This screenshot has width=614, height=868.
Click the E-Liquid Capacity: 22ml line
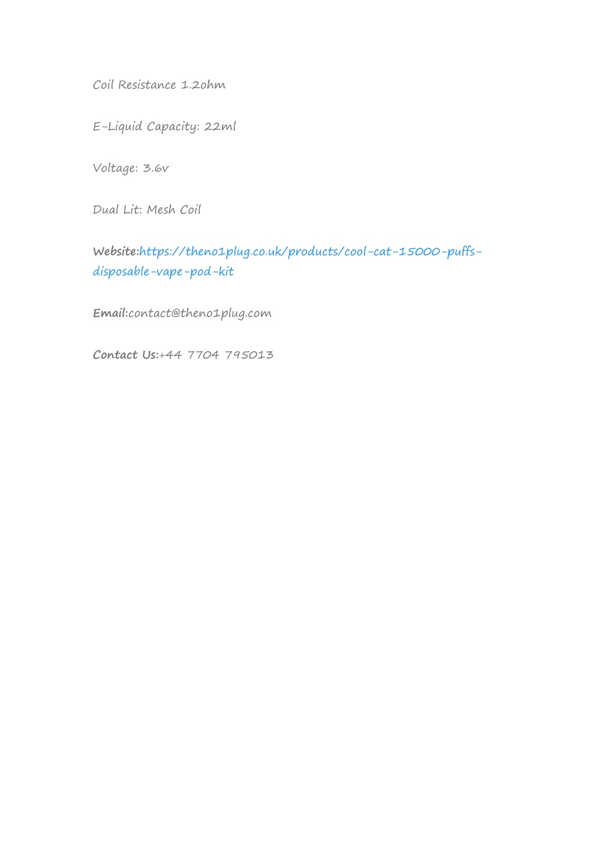164,126
